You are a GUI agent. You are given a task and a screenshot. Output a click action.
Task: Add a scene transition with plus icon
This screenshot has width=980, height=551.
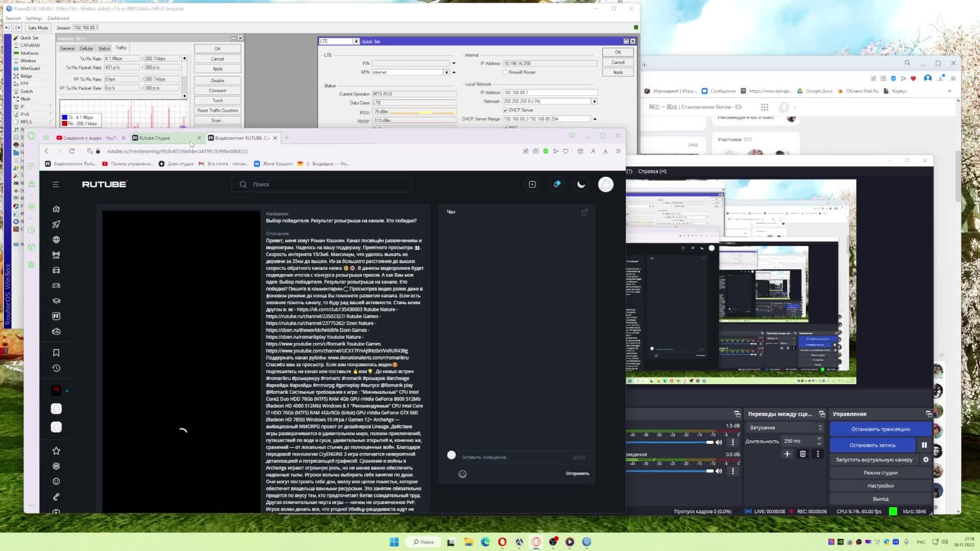[x=787, y=454]
